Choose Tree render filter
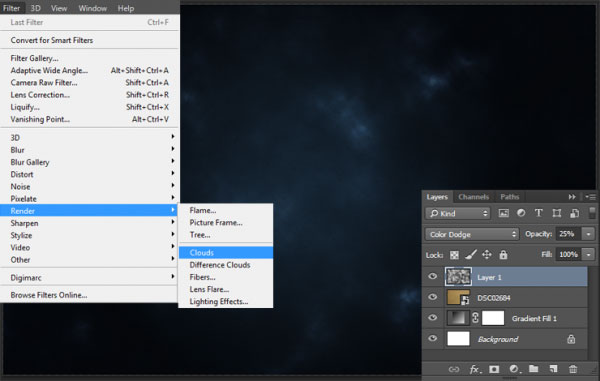This screenshot has width=600, height=381. coord(226,235)
